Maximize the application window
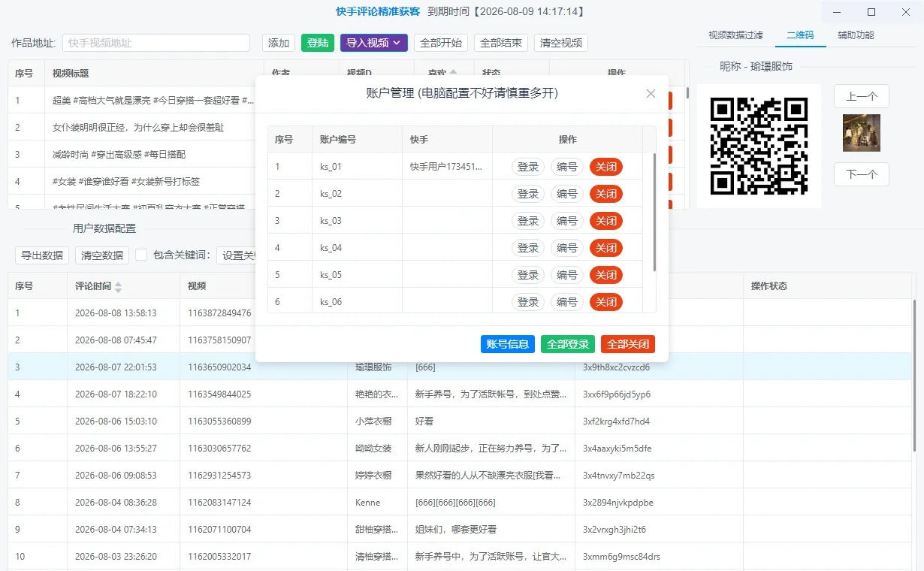924x571 pixels. [x=871, y=12]
